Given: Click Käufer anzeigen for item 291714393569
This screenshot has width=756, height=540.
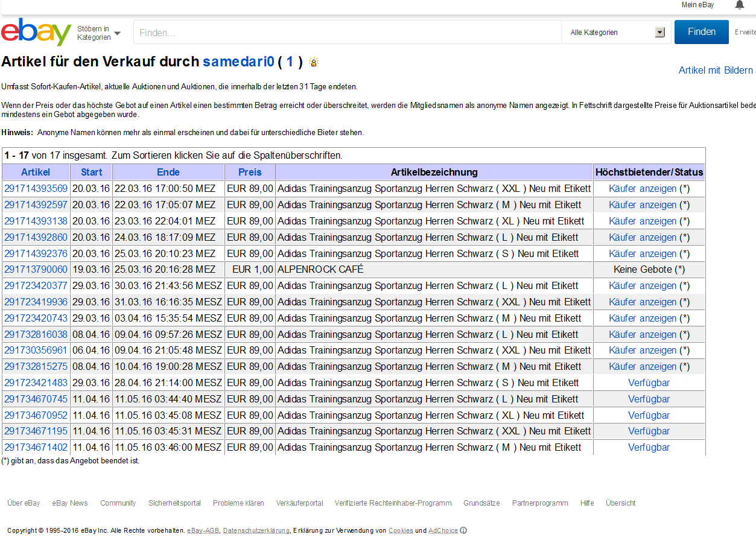Looking at the screenshot, I should click(x=643, y=189).
